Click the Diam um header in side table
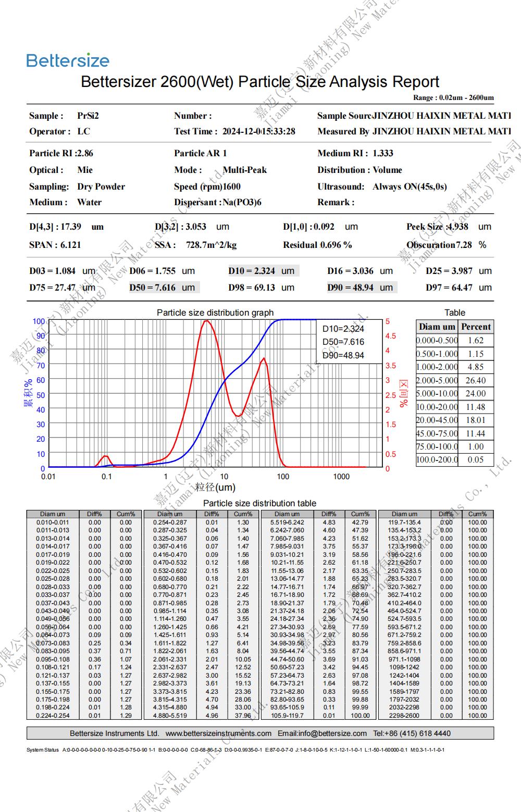This screenshot has height=812, width=521. coord(437,327)
